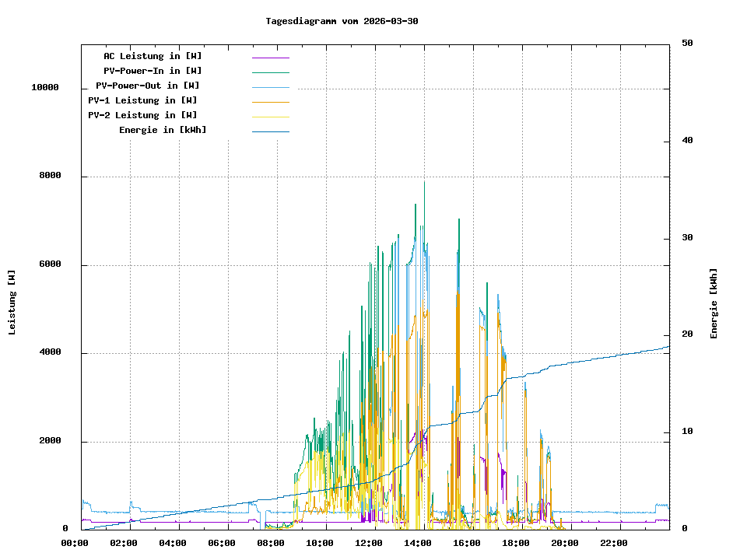
Task: Click the 50 tick on the energy axis
Action: tap(687, 44)
